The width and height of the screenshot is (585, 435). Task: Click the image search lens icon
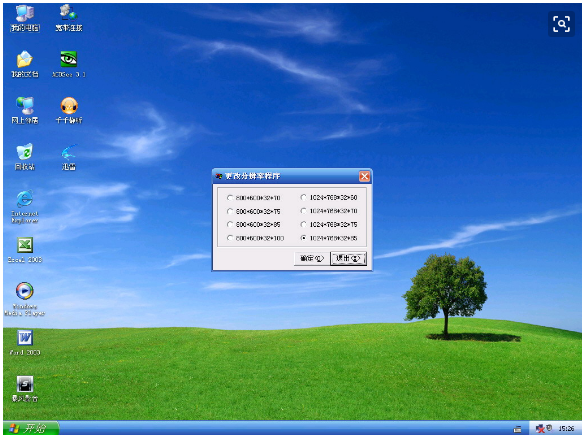coord(561,24)
